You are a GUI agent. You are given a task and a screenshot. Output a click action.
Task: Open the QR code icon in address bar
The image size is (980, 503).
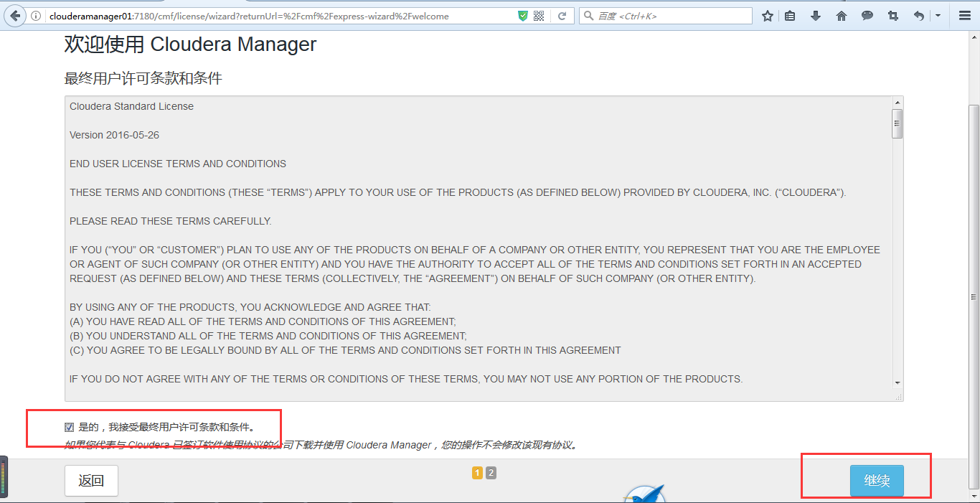540,16
